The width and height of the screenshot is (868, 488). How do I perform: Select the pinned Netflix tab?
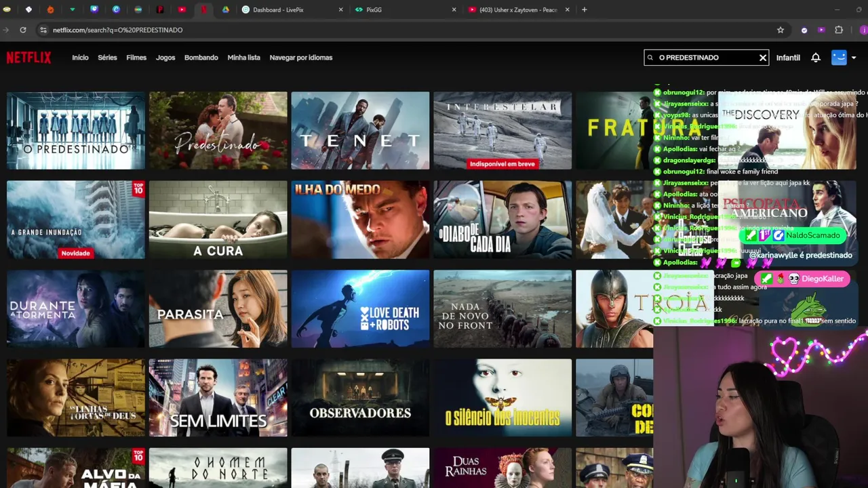click(203, 9)
